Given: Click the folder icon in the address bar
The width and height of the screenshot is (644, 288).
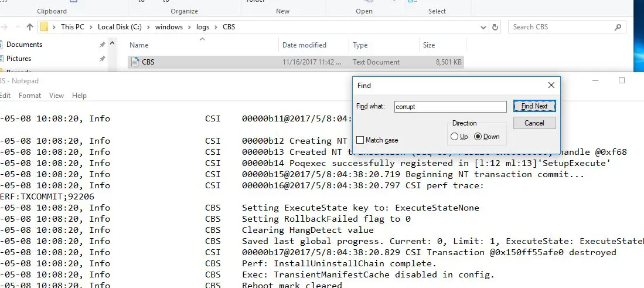Looking at the screenshot, I should pos(45,27).
